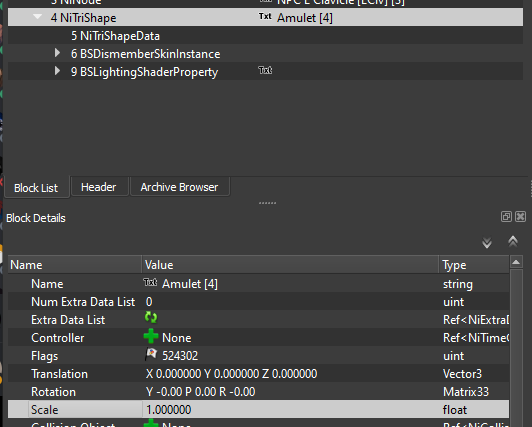The image size is (532, 427).
Task: Click the Type column header
Action: (474, 265)
